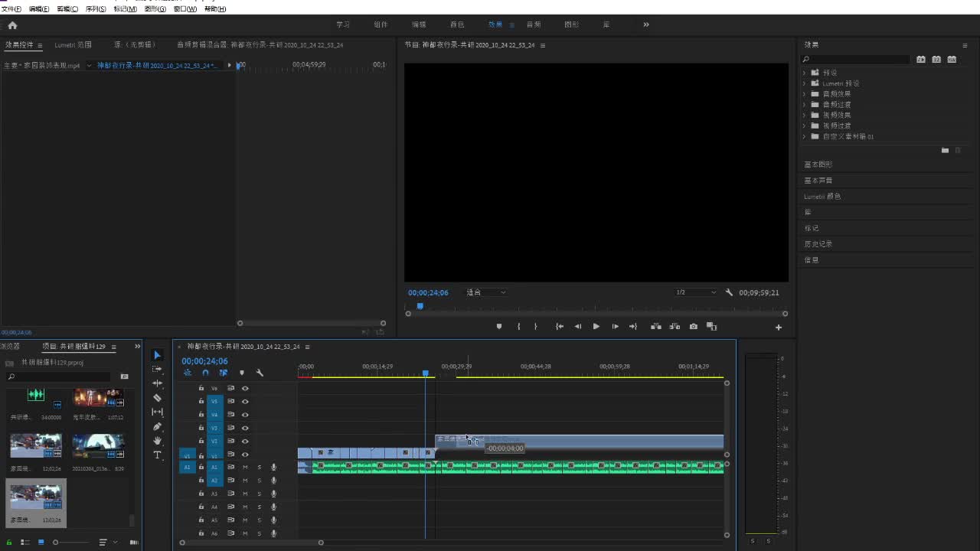The width and height of the screenshot is (980, 551).
Task: Click New Custom Bin icon in Effects
Action: click(945, 151)
